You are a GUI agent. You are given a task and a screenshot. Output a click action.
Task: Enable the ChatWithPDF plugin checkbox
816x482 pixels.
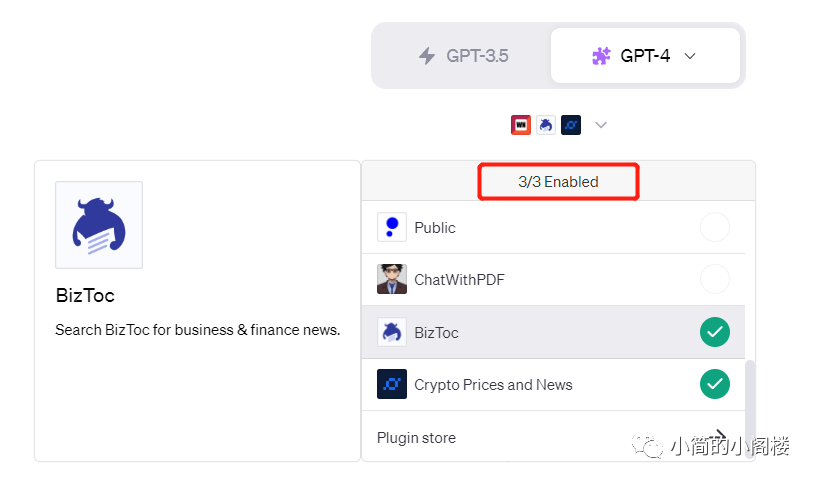click(x=715, y=279)
